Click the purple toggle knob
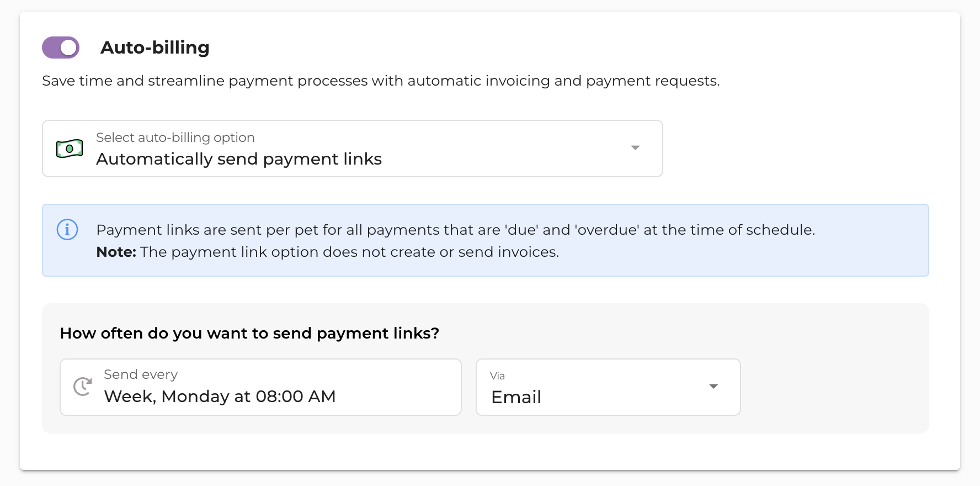 (x=69, y=47)
